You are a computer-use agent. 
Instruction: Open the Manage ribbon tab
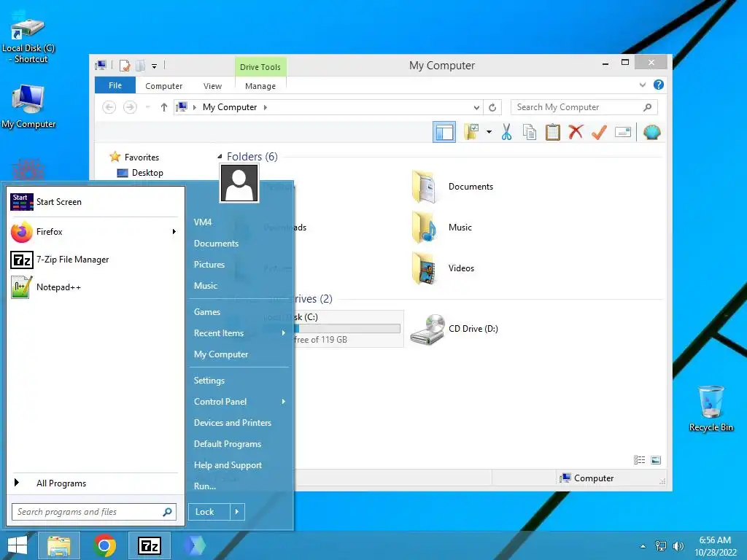(260, 86)
